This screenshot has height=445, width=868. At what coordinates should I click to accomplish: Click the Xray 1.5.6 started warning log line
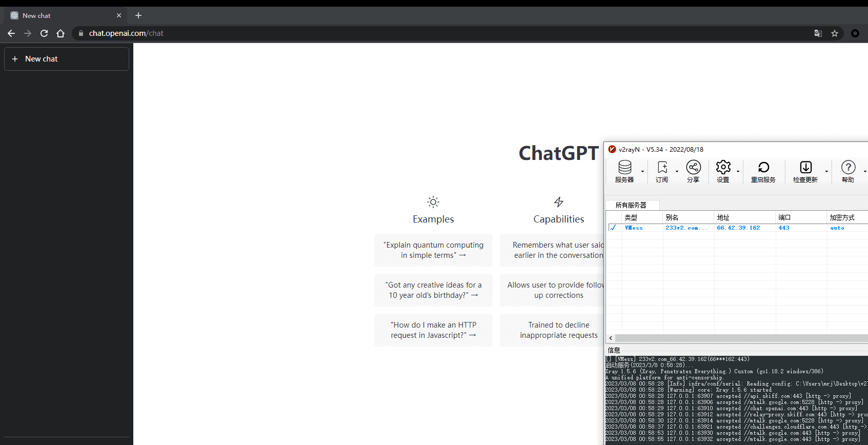point(688,390)
